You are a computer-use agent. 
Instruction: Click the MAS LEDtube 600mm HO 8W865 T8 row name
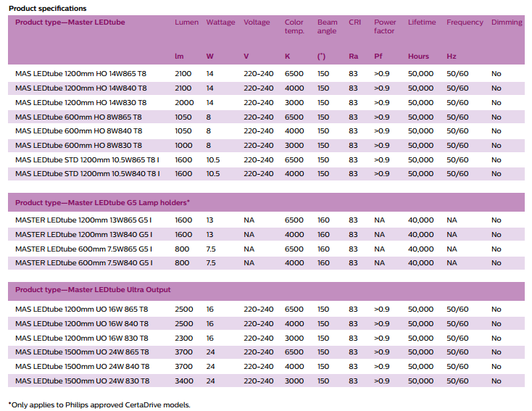pos(78,117)
